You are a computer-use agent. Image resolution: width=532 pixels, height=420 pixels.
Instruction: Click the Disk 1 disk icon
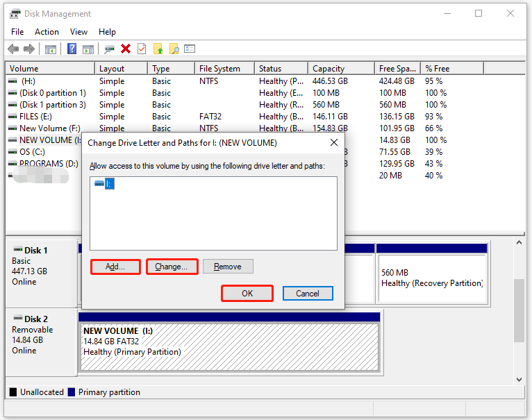17,249
